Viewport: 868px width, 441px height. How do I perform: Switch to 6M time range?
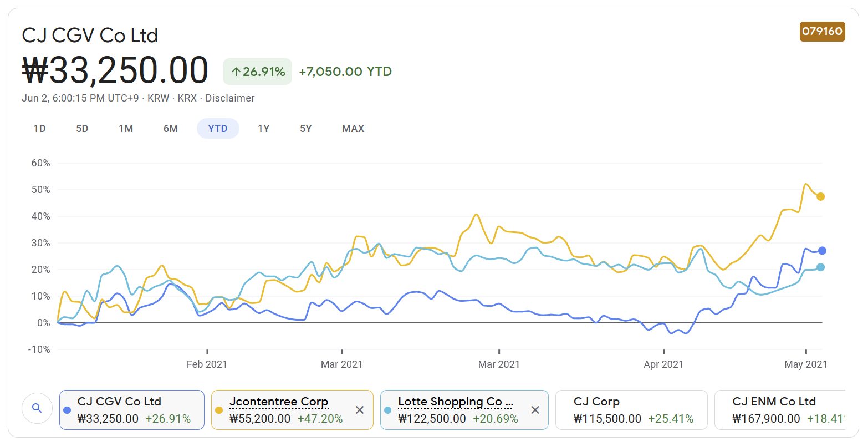tap(171, 129)
